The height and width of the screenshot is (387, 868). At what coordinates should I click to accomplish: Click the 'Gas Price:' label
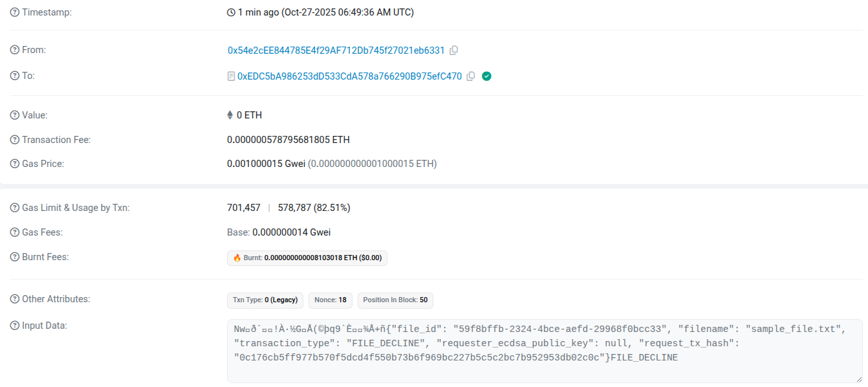click(x=43, y=164)
